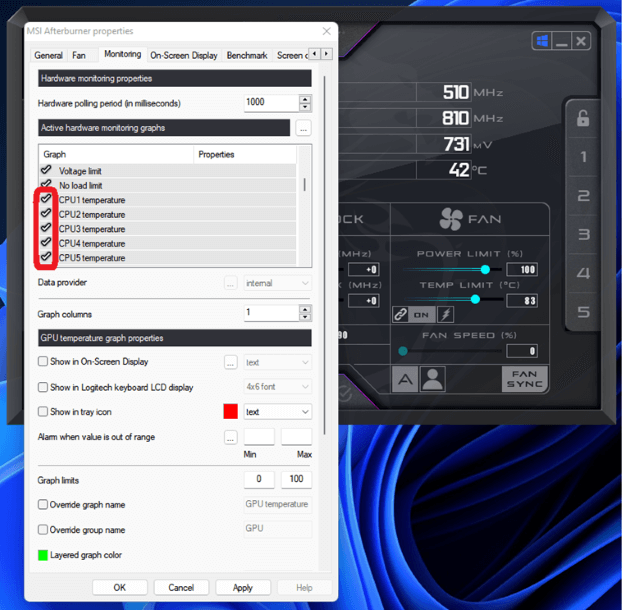Toggle the CPU4 temperature checkmark

(46, 242)
